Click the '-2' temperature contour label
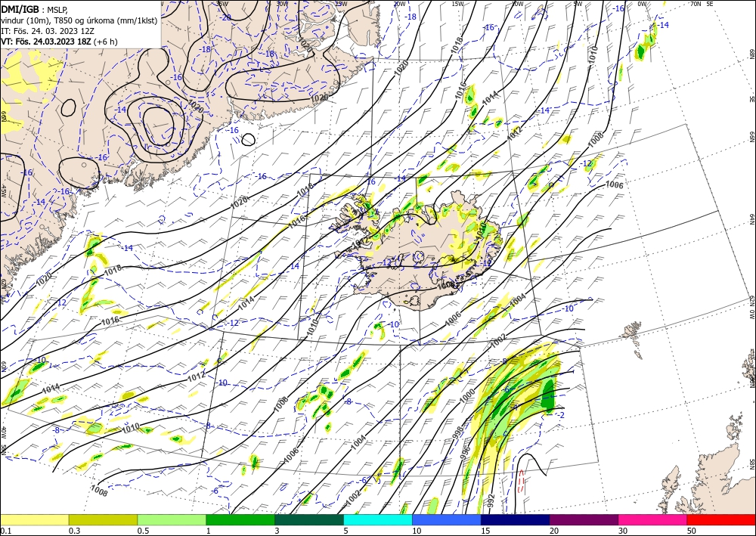The height and width of the screenshot is (536, 756). point(561,415)
